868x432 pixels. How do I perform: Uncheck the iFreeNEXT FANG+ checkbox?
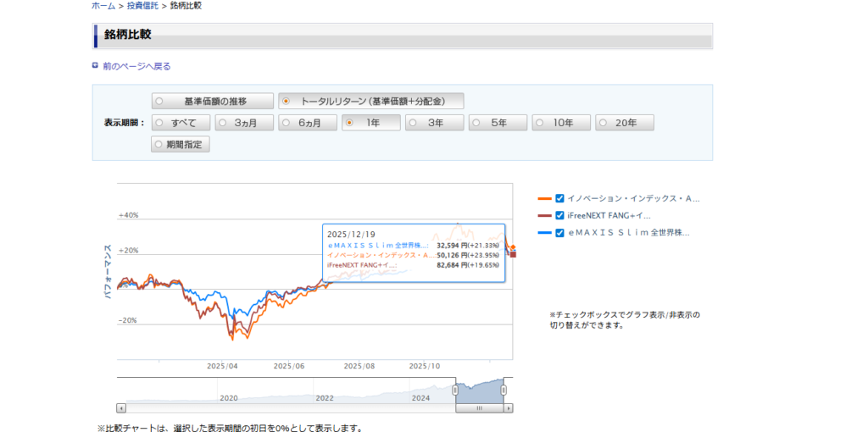(559, 215)
